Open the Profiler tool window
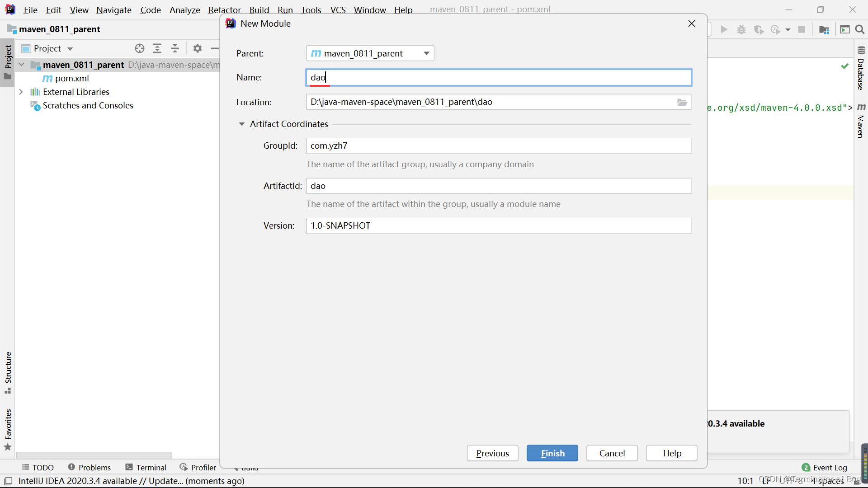The image size is (868, 488). (x=198, y=467)
